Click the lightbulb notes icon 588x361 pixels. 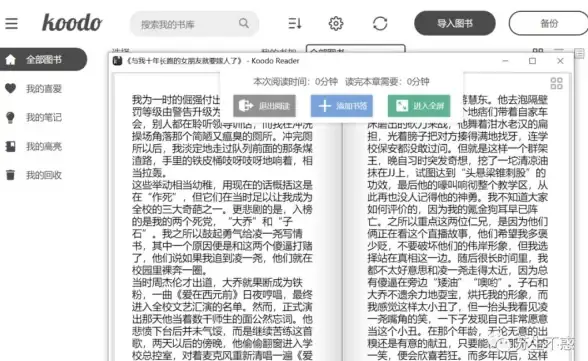coord(10,117)
